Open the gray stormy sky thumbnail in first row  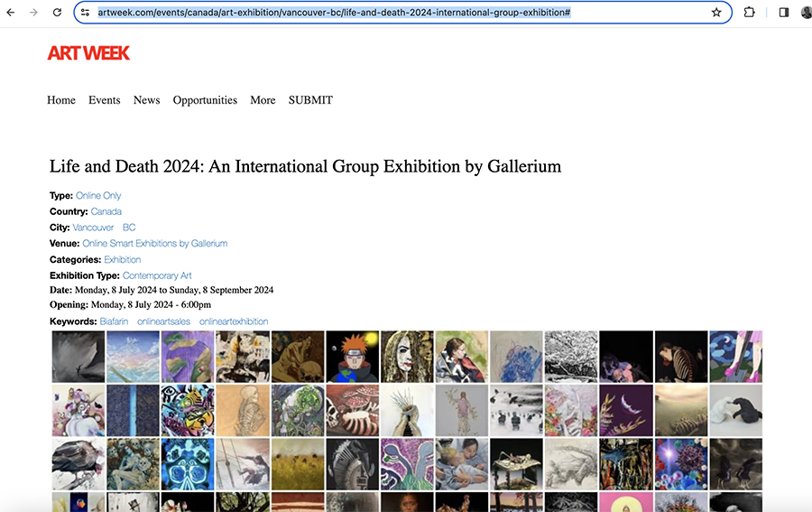coord(78,357)
